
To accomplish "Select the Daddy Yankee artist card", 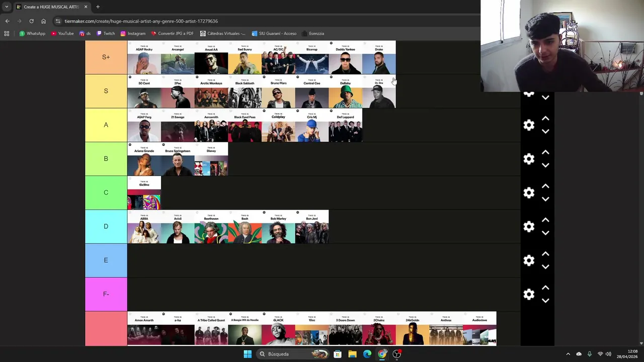I will (345, 57).
